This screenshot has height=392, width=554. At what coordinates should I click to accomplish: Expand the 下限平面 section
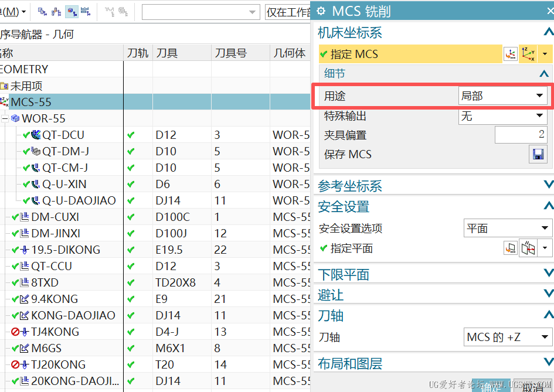(548, 272)
